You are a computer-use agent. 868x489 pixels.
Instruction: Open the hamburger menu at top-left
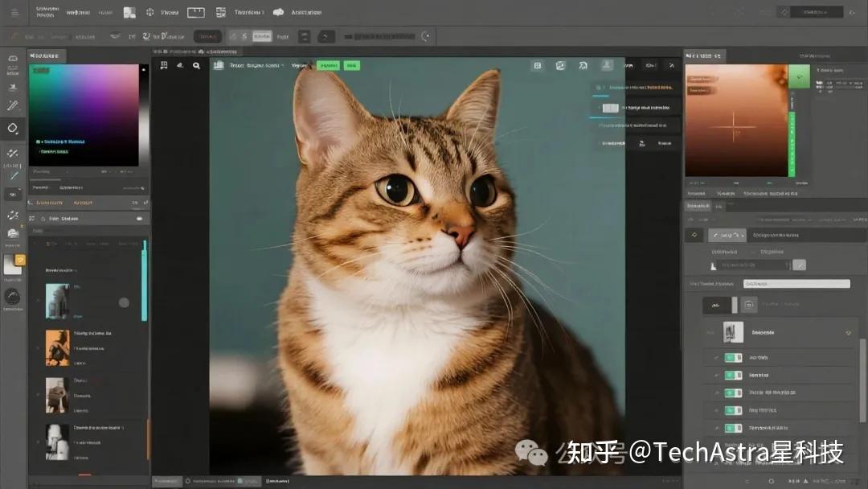coord(14,13)
